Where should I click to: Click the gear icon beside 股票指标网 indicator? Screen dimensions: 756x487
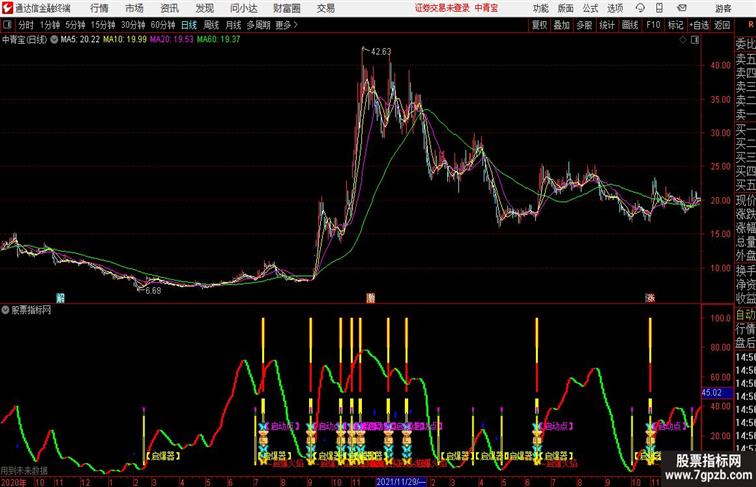(5, 310)
